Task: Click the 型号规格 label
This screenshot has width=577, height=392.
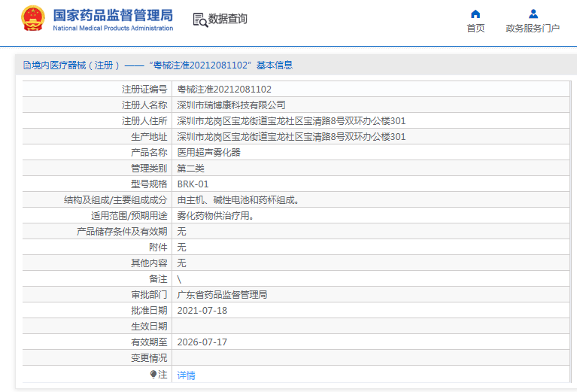Action: [x=149, y=184]
